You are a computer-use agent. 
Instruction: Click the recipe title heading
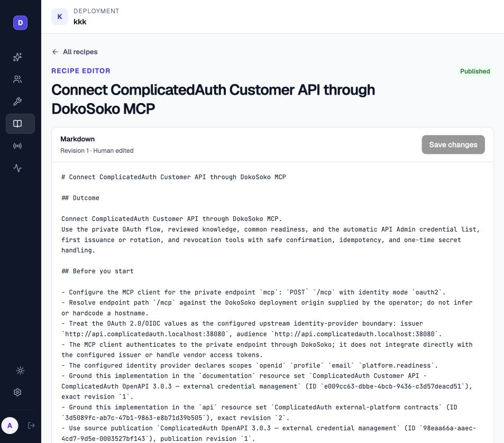coord(213,99)
